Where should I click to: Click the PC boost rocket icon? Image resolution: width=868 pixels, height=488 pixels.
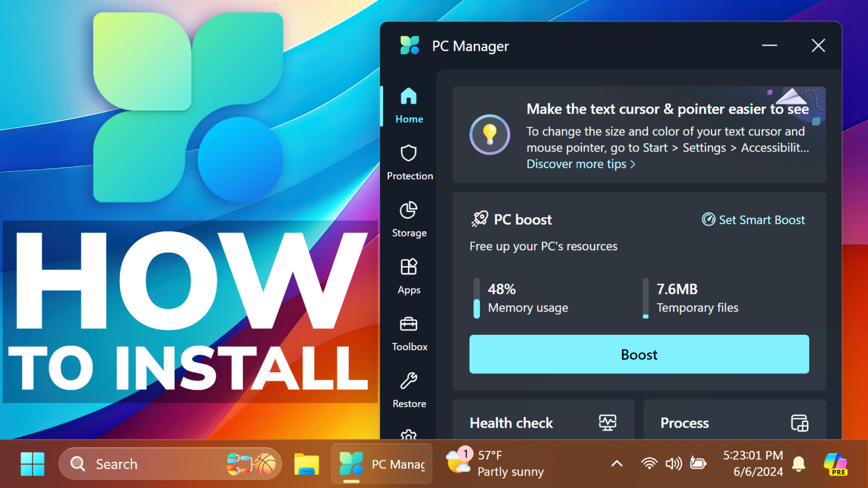coord(480,219)
